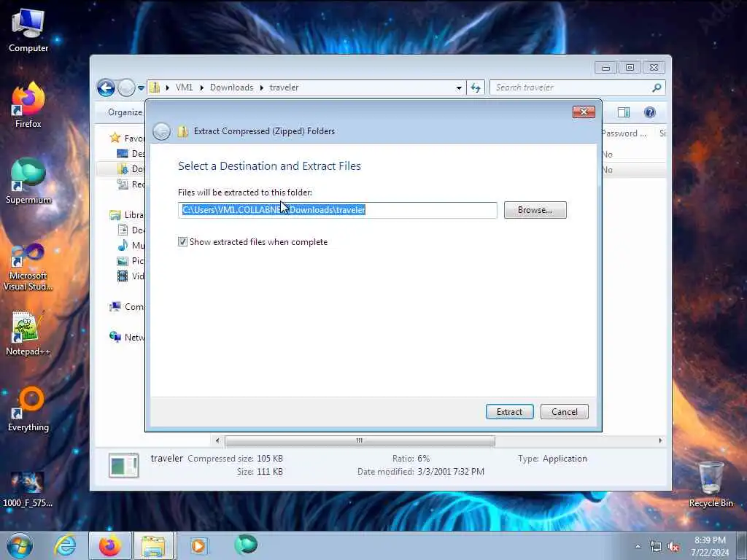Image resolution: width=747 pixels, height=560 pixels.
Task: Go back in the Explorer window
Action: click(x=106, y=87)
